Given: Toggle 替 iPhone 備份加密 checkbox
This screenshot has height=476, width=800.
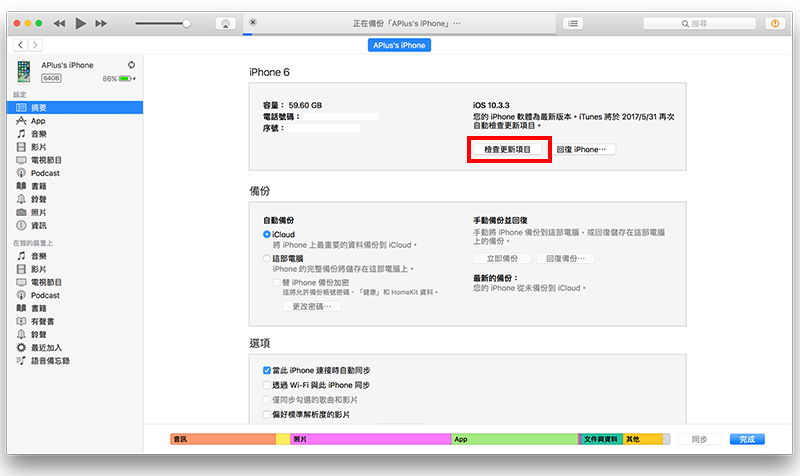Looking at the screenshot, I should [x=277, y=282].
